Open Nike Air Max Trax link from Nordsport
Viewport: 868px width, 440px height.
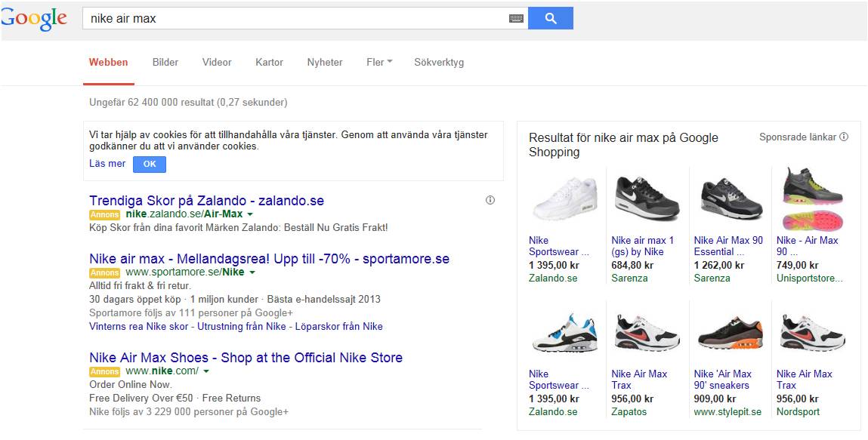pyautogui.click(x=805, y=380)
